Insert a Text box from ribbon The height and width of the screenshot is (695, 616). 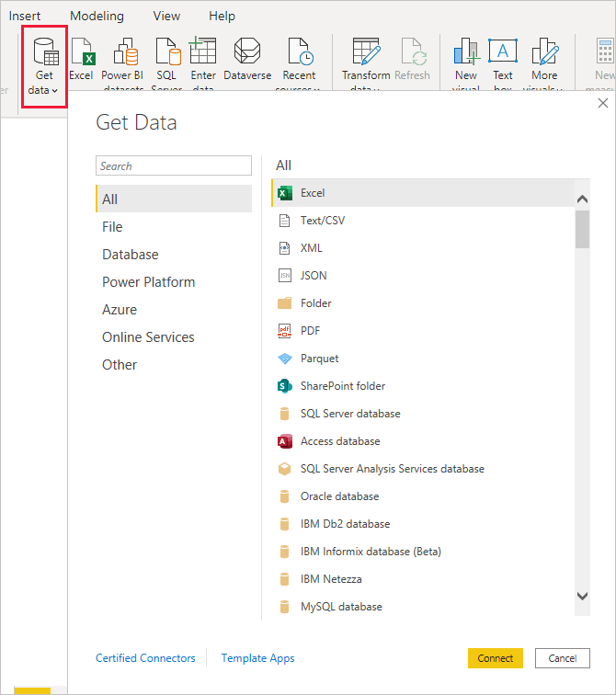click(x=503, y=51)
